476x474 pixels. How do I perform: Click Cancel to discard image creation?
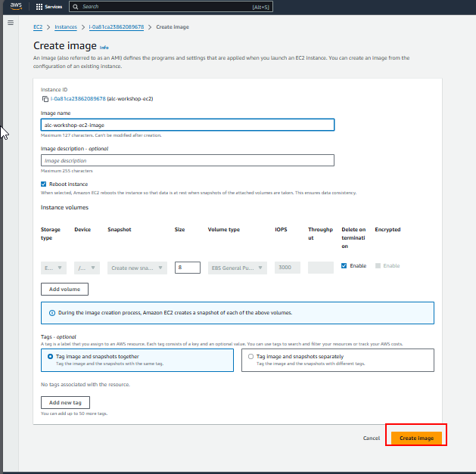pos(371,438)
